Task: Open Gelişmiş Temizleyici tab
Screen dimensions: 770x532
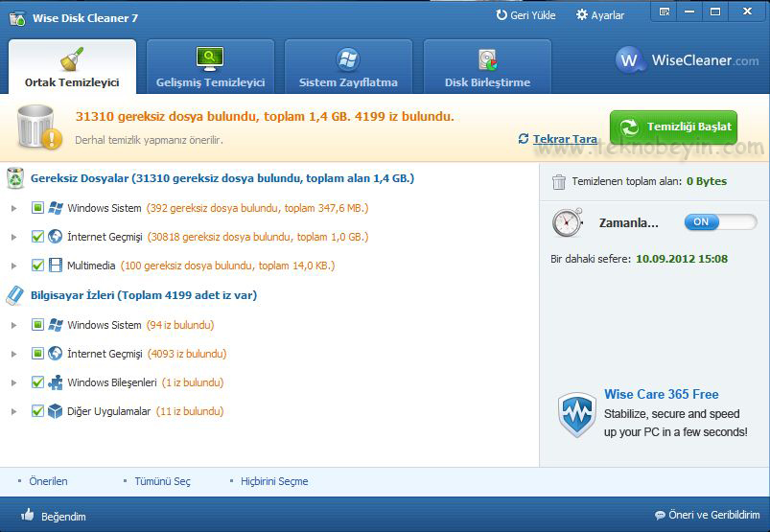Action: pos(210,67)
